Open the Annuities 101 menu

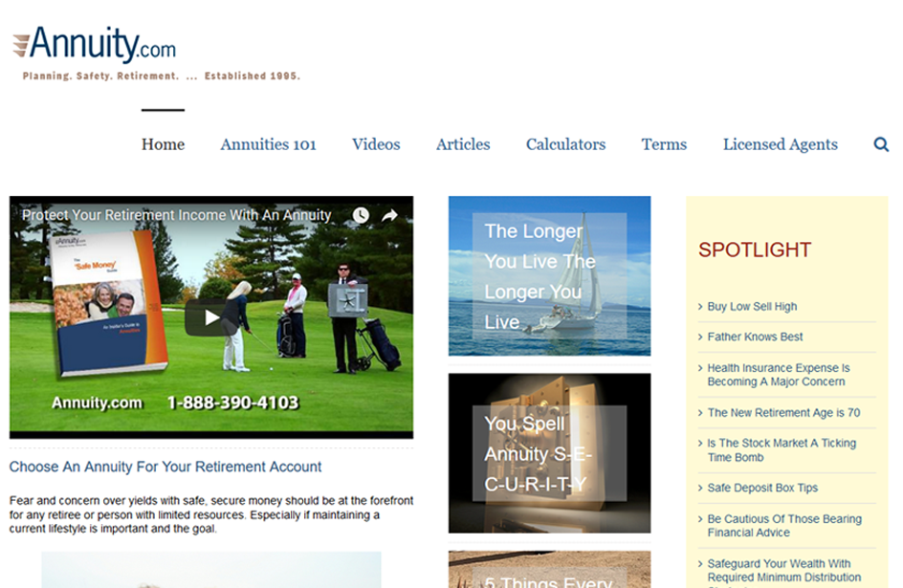269,144
